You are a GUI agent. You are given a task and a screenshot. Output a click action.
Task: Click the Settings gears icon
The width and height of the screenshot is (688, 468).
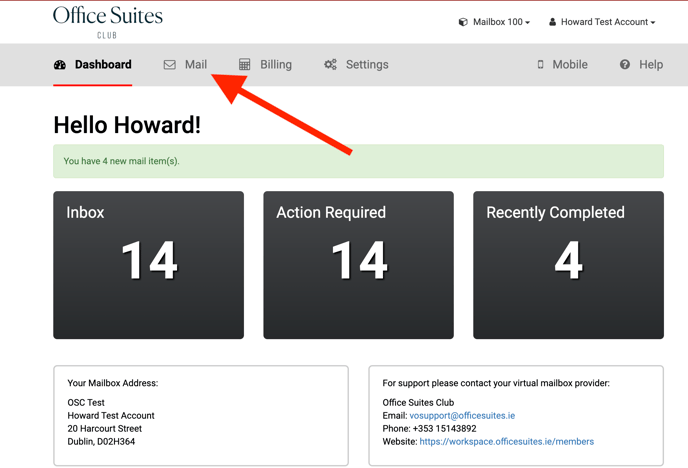pos(331,65)
